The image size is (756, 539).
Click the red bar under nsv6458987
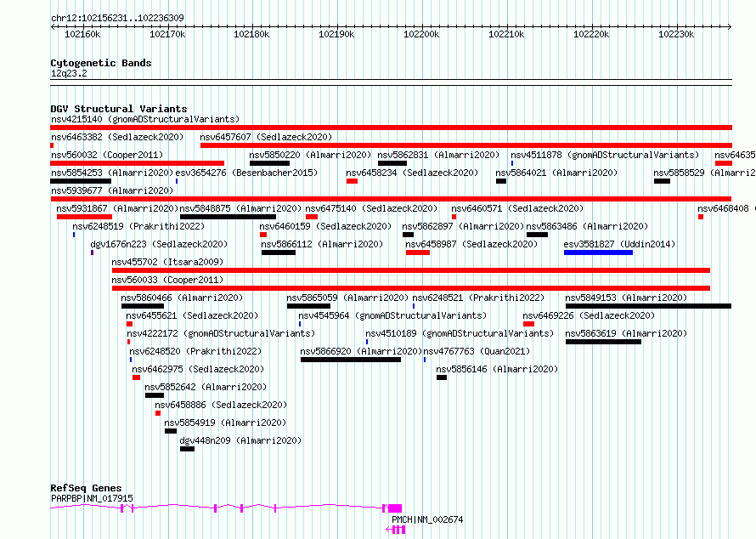tap(418, 252)
